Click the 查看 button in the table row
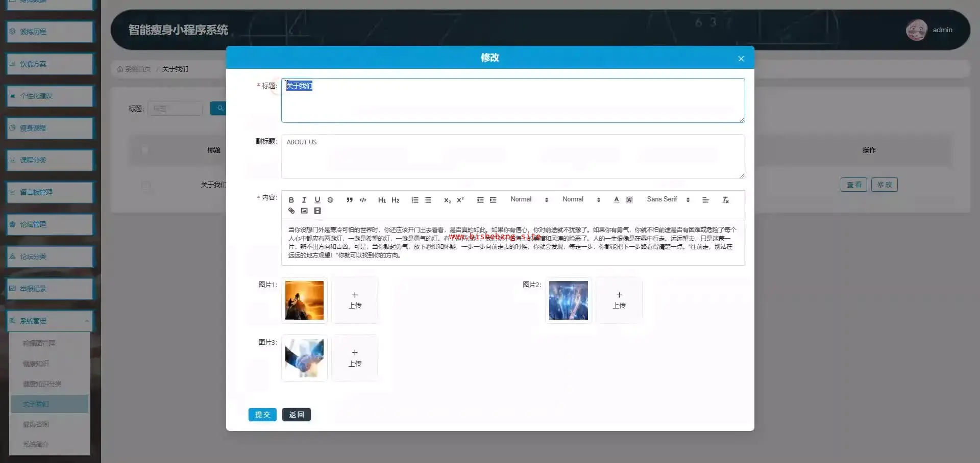 click(854, 185)
